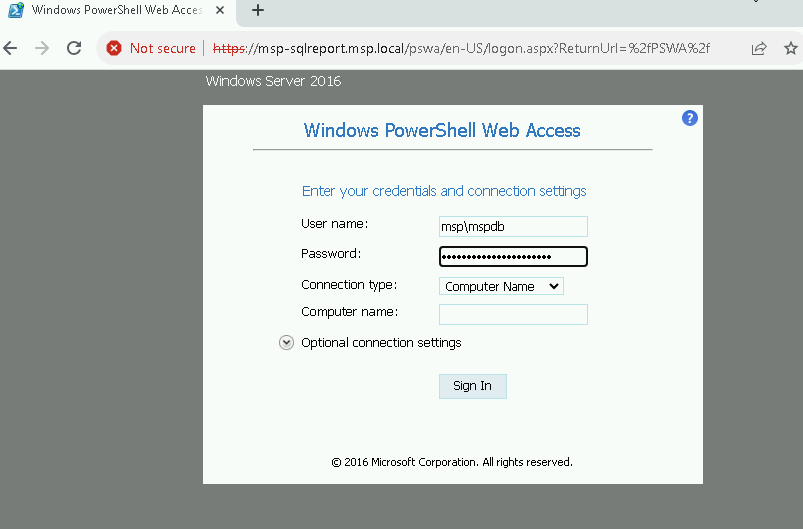Image resolution: width=803 pixels, height=529 pixels.
Task: Click the 'Password:' label
Action: tap(331, 253)
